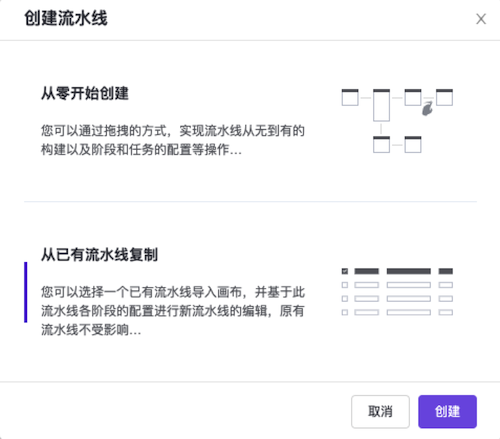The height and width of the screenshot is (439, 500).
Task: Click the 创建 button
Action: pos(447,411)
